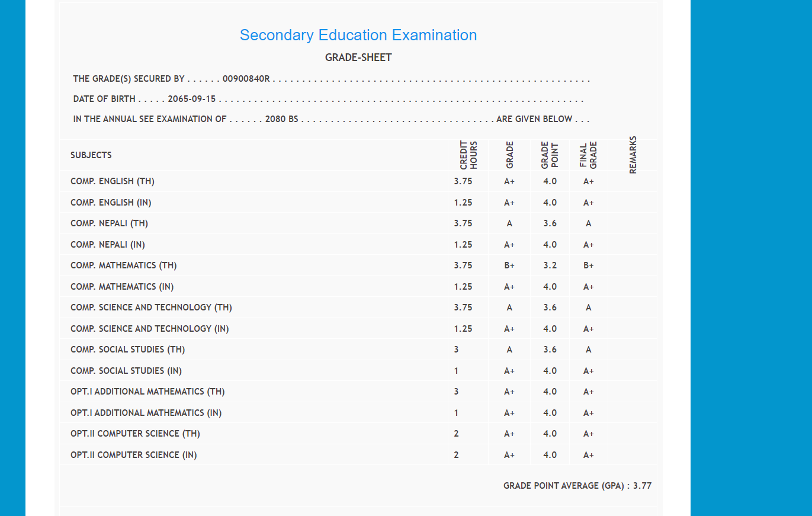Click COMP. SCIENCE AND TECHNOLOGY (IN) subject
812x516 pixels.
click(x=149, y=329)
